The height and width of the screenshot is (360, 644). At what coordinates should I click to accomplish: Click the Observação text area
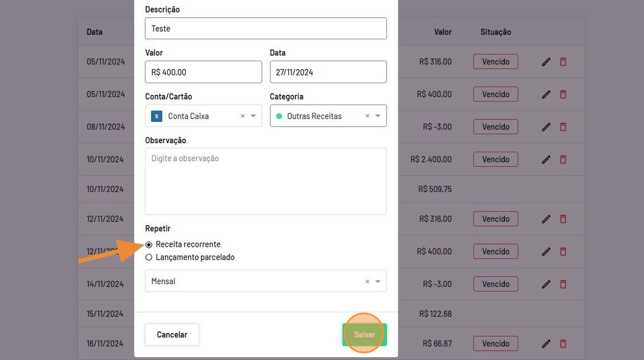pyautogui.click(x=266, y=181)
